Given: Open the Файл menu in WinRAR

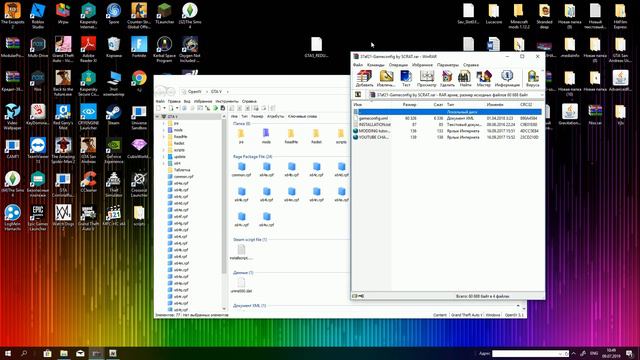Looking at the screenshot, I should (x=358, y=65).
